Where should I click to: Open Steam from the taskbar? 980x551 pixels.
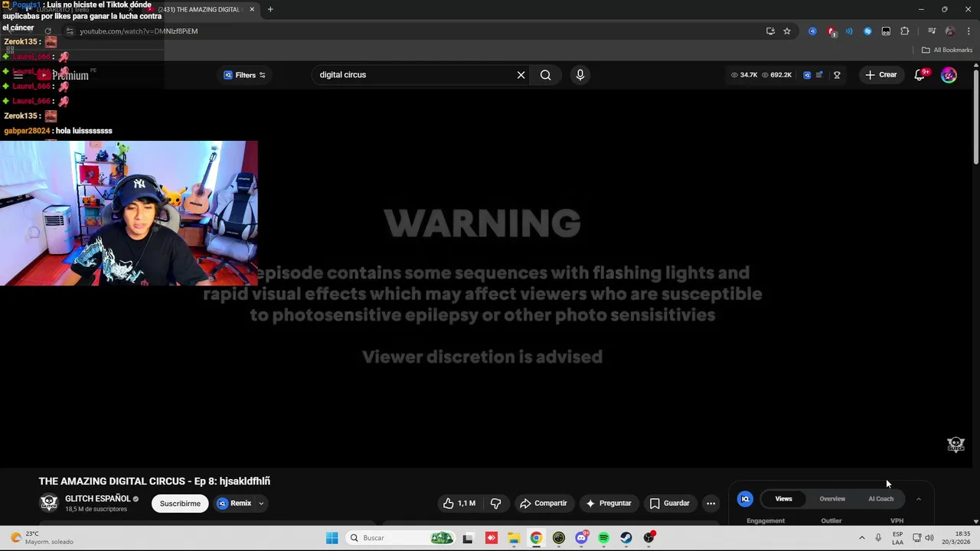(626, 538)
